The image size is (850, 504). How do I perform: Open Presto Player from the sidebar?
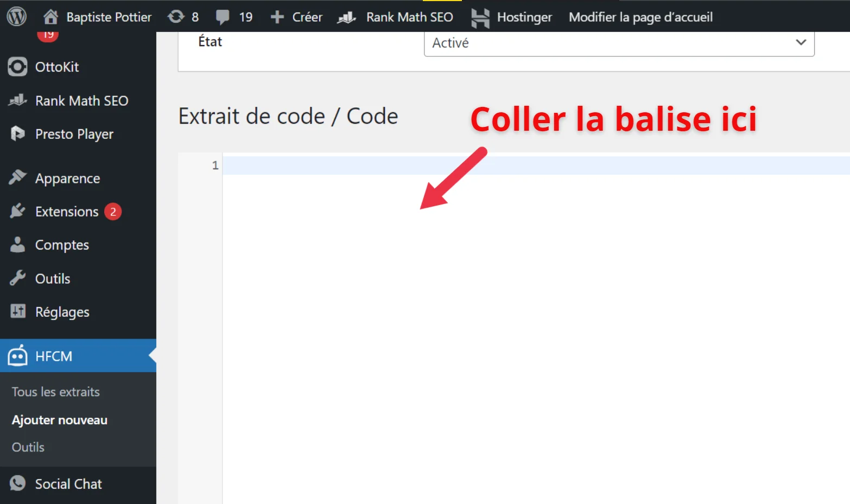click(17, 133)
